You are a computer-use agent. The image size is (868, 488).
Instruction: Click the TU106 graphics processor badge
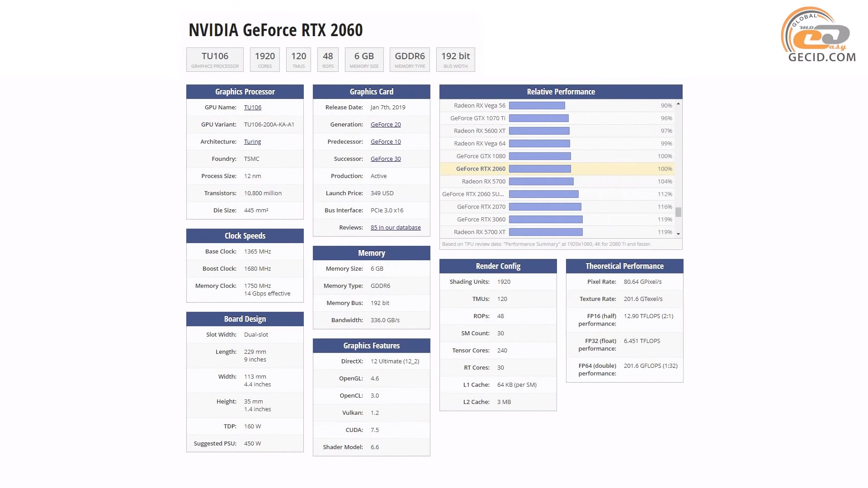tap(215, 60)
